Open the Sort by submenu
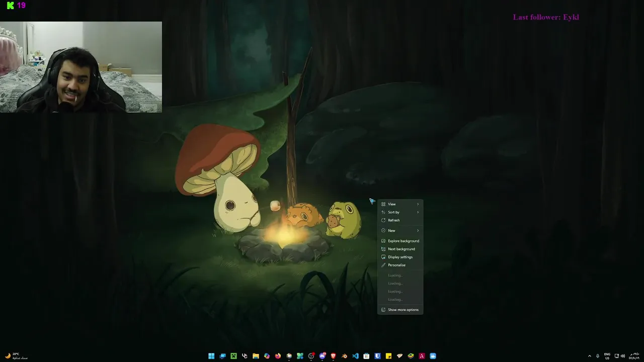This screenshot has width=644, height=362. (400, 212)
